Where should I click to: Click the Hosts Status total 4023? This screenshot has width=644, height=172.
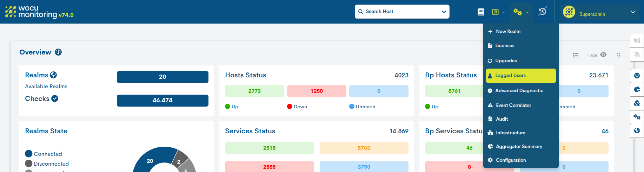[401, 75]
